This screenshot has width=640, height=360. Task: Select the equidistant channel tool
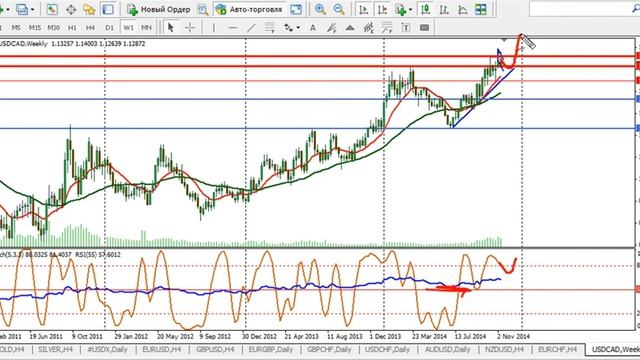(269, 28)
